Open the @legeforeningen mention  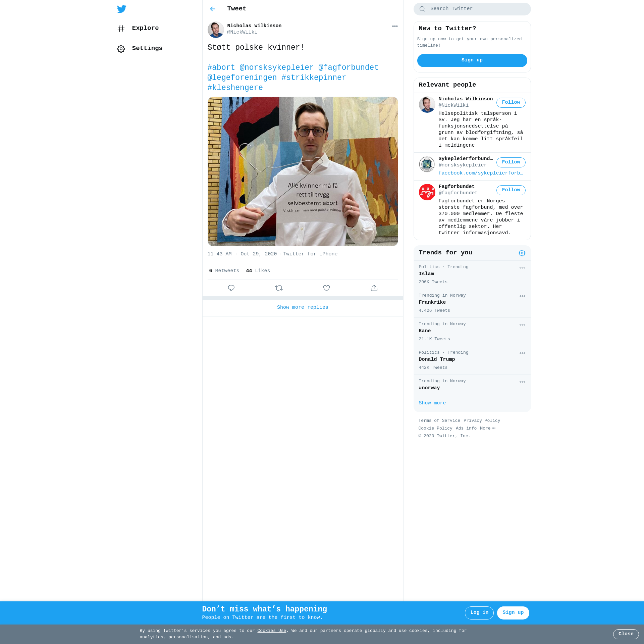coord(242,78)
